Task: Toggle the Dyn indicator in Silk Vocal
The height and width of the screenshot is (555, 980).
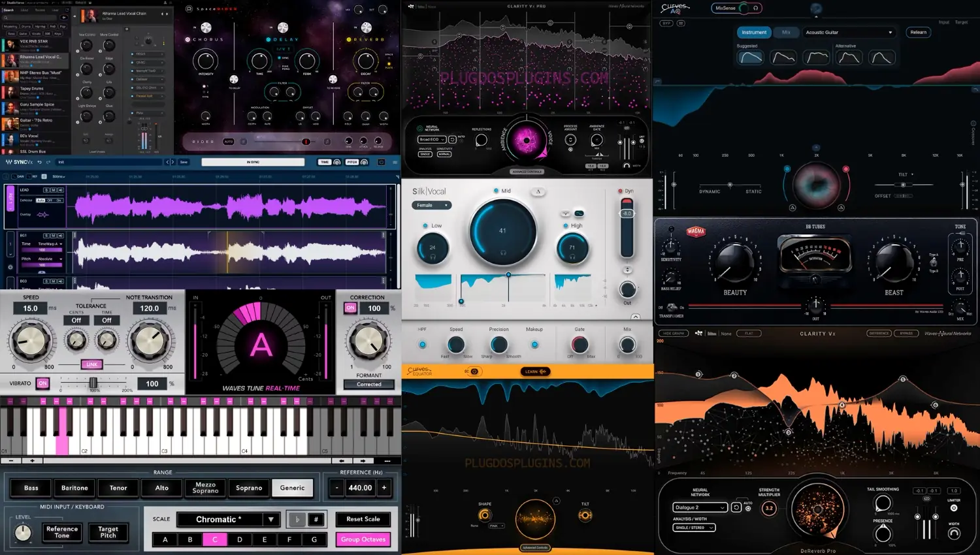Action: click(620, 191)
